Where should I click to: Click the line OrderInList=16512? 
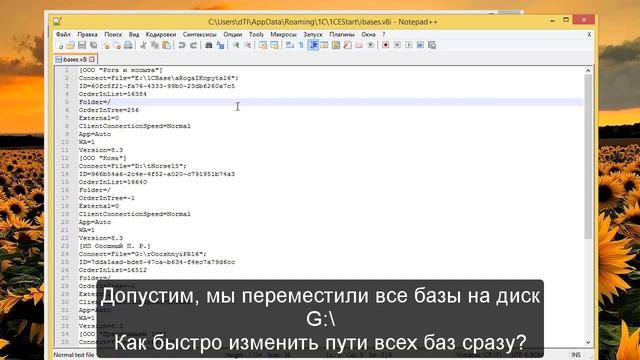tap(113, 270)
